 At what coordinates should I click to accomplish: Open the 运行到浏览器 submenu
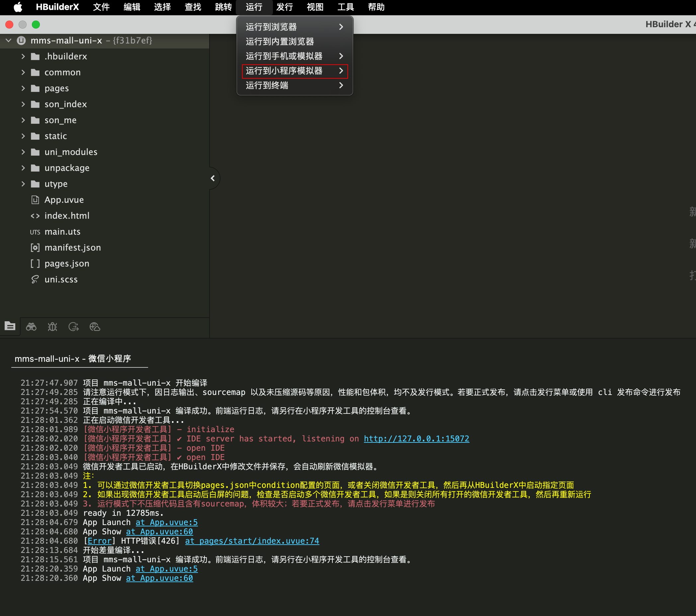click(x=295, y=27)
